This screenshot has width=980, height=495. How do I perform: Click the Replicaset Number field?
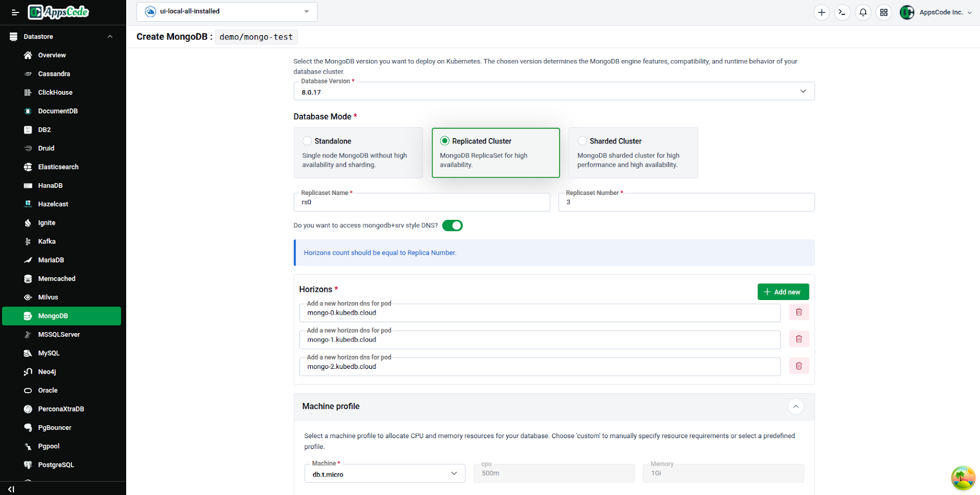point(687,202)
